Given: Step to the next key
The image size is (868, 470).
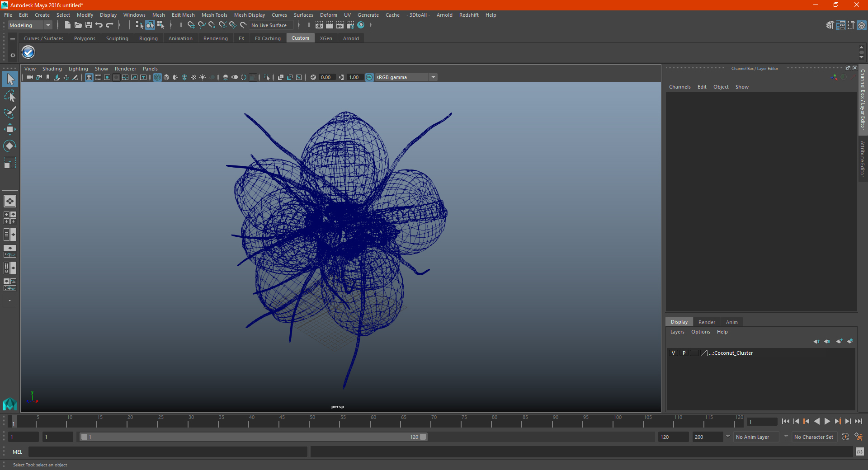Looking at the screenshot, I should tap(837, 421).
